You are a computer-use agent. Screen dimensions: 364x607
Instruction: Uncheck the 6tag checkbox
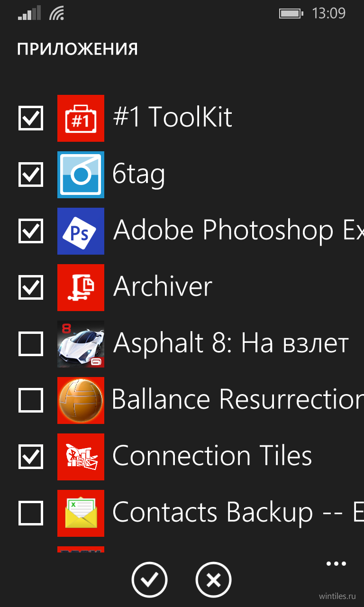pyautogui.click(x=31, y=175)
